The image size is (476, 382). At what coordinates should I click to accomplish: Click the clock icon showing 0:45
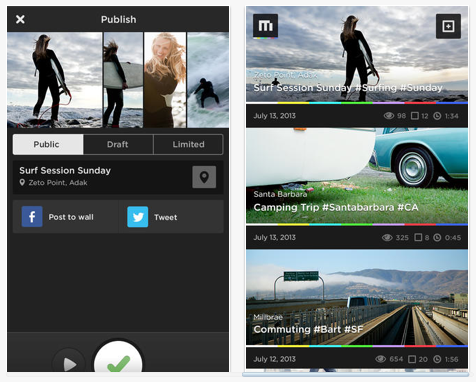coord(437,238)
